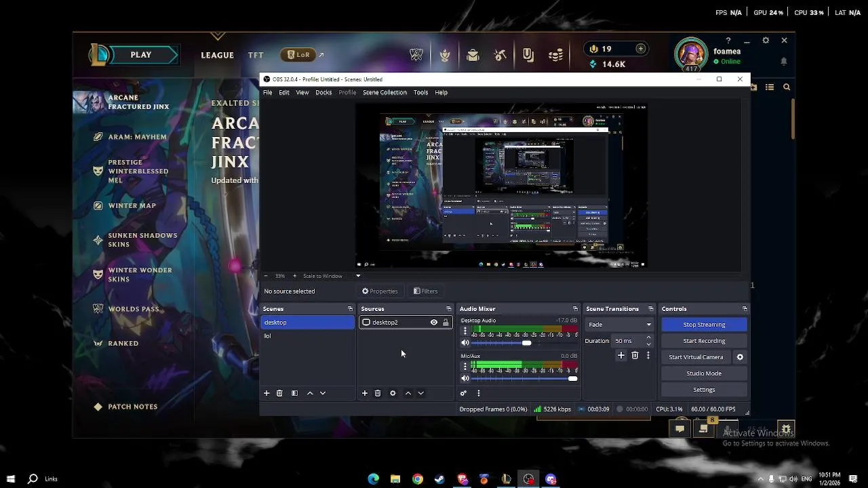Viewport: 868px width, 488px height.
Task: Open OBS File menu
Action: point(268,93)
